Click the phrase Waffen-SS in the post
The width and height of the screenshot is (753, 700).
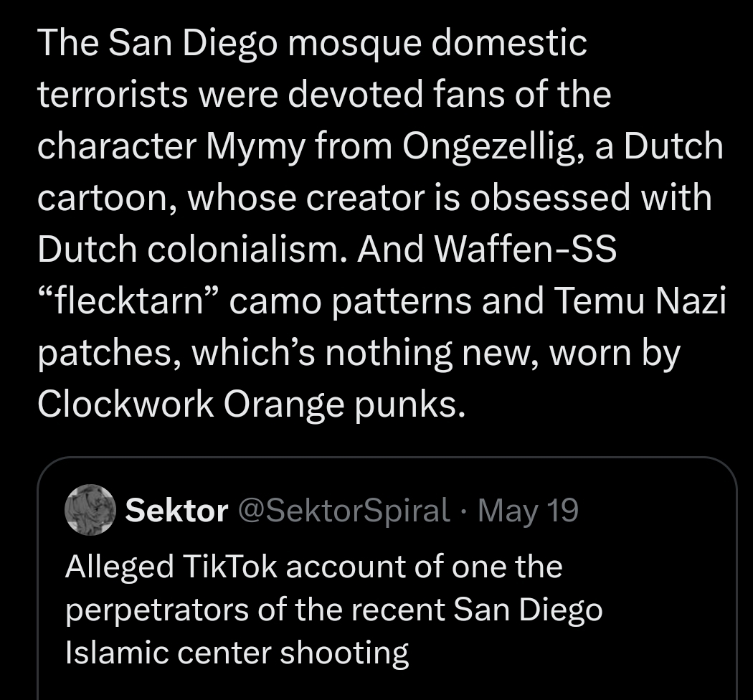(525, 249)
